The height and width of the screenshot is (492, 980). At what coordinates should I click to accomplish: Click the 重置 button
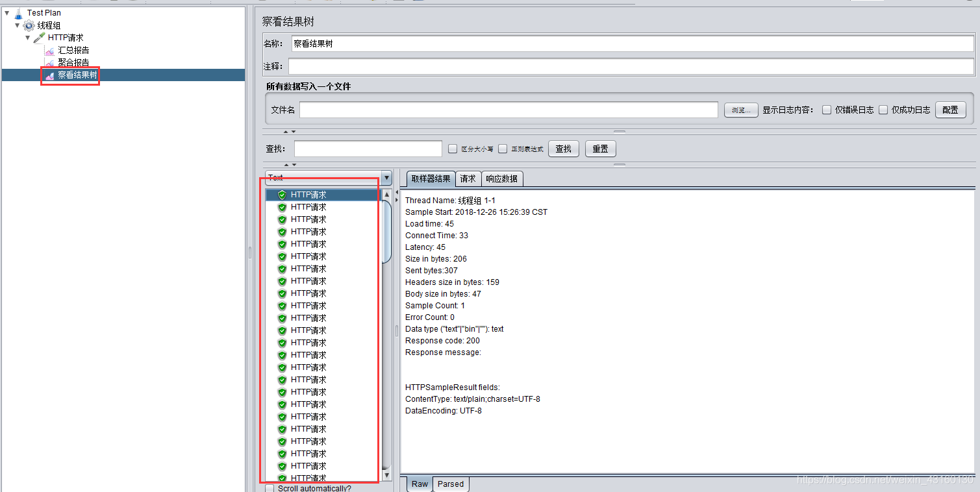click(x=601, y=149)
